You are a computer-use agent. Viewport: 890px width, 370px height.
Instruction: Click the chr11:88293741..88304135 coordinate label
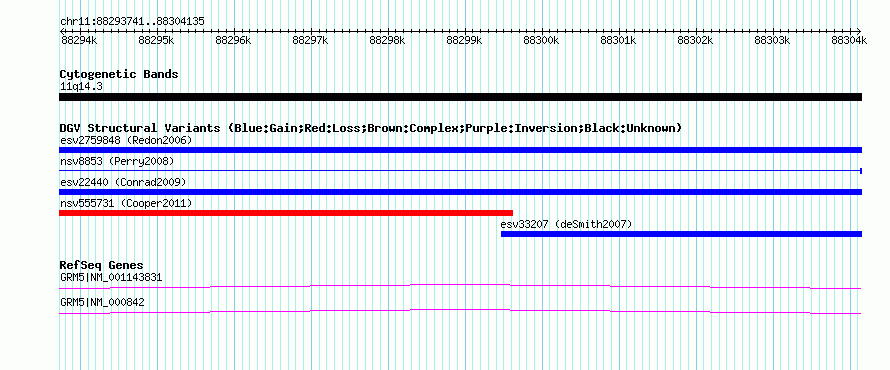point(132,22)
